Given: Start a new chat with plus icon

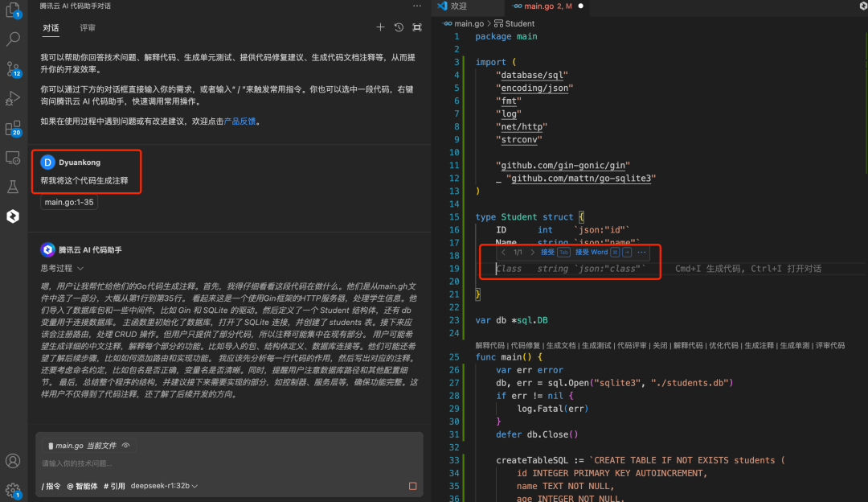Looking at the screenshot, I should (x=380, y=27).
